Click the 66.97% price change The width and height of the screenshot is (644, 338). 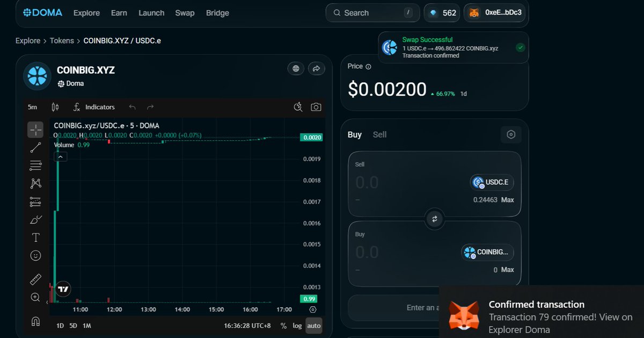(443, 94)
